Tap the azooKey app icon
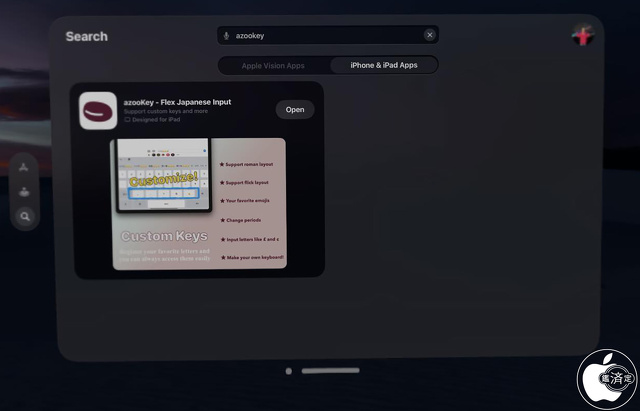 click(x=98, y=110)
